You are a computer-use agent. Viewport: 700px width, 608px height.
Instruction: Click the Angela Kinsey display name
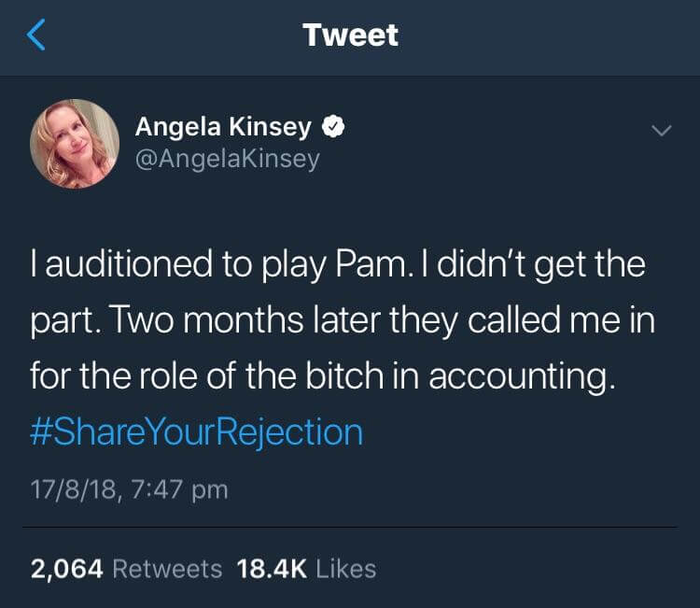223,126
